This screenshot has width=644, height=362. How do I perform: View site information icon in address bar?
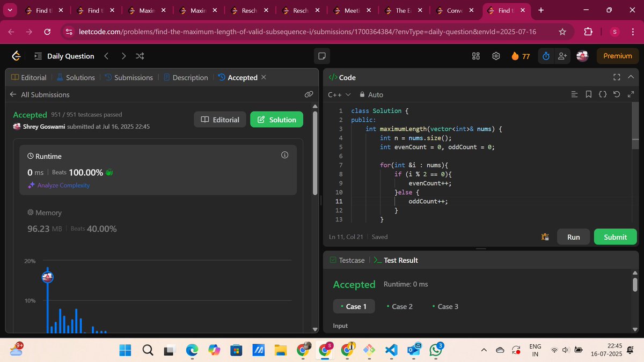[69, 32]
